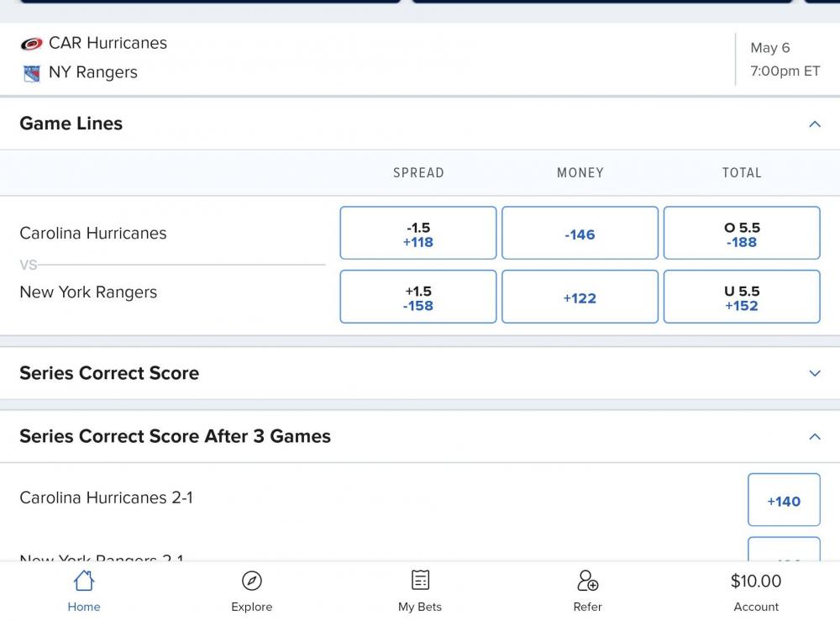Collapse the Game Lines section
This screenshot has height=621, width=840.
[x=814, y=124]
